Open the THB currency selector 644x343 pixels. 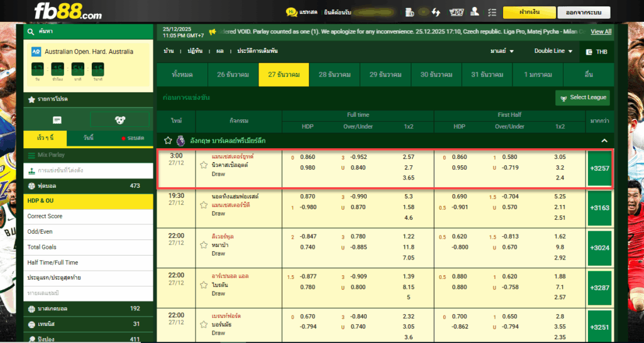(x=596, y=52)
